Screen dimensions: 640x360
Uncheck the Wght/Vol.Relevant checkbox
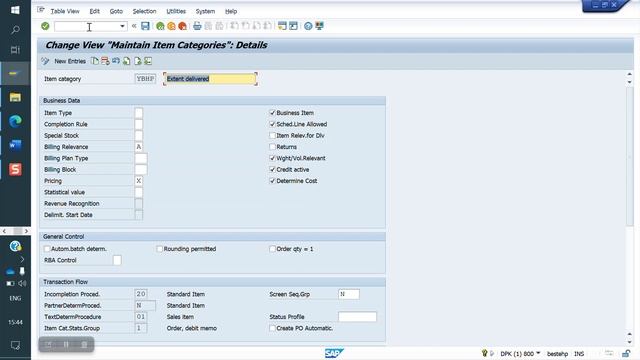(x=272, y=158)
